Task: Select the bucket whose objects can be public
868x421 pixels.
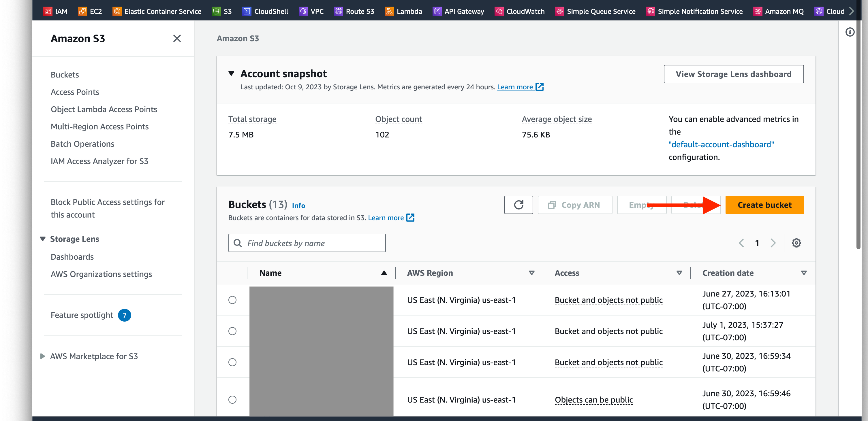Action: [232, 399]
